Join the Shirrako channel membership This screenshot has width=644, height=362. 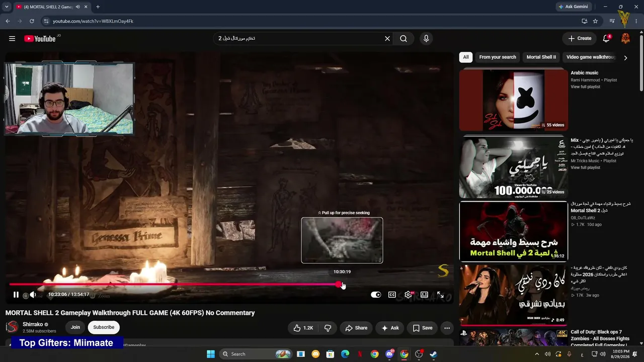(x=75, y=327)
